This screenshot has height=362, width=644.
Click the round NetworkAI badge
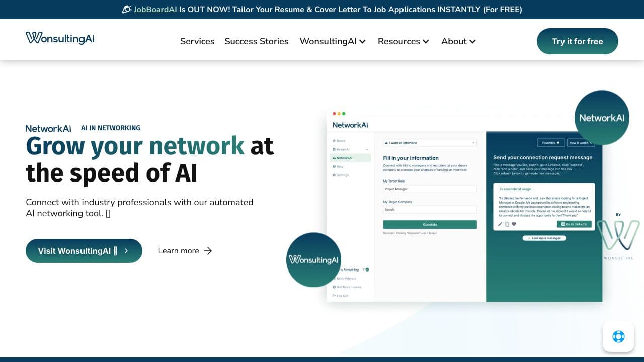pyautogui.click(x=602, y=118)
